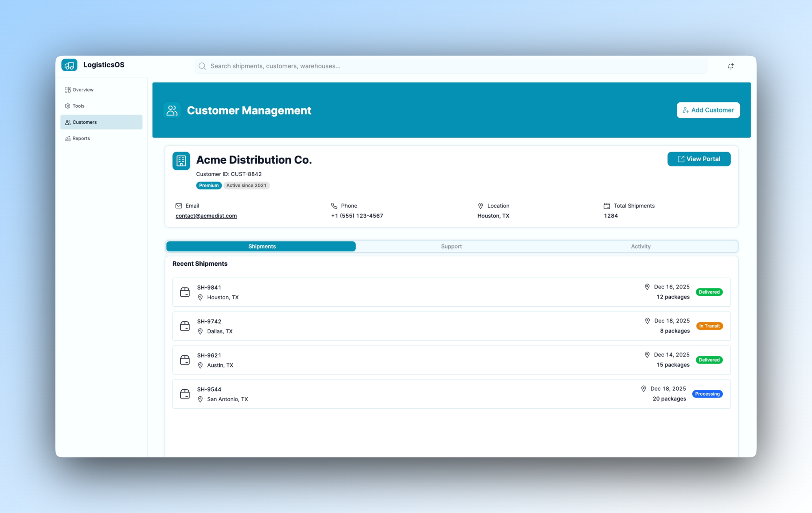This screenshot has height=513, width=812.
Task: Click the LogisticsOS truck logo icon
Action: (x=69, y=65)
